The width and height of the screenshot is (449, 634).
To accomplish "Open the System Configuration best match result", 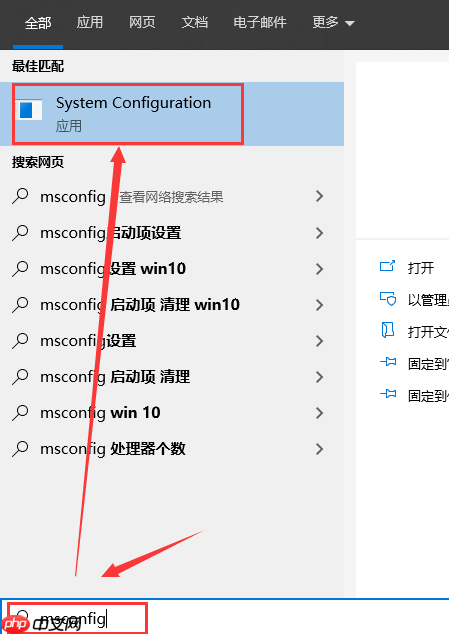I will [172, 114].
